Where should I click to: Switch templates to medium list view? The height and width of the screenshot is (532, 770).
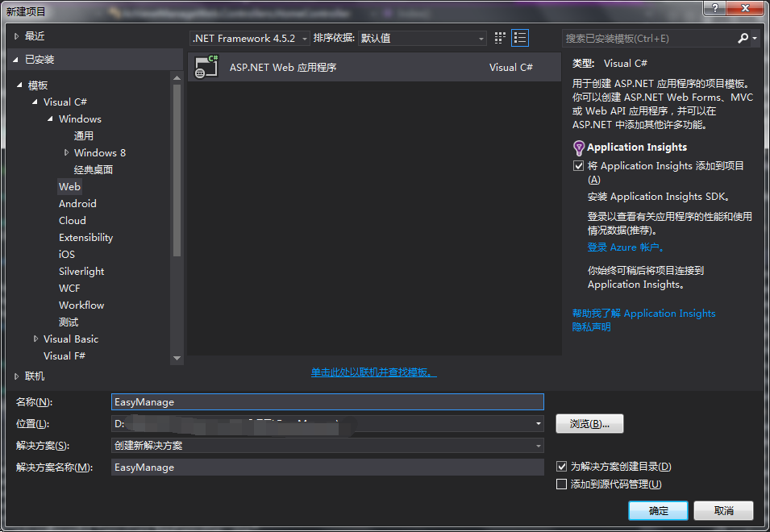pyautogui.click(x=519, y=38)
